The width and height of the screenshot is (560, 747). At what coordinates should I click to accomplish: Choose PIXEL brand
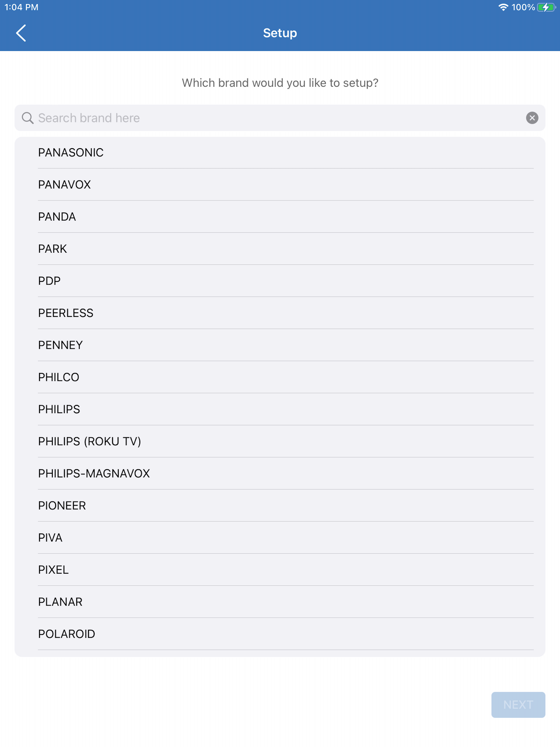click(280, 570)
